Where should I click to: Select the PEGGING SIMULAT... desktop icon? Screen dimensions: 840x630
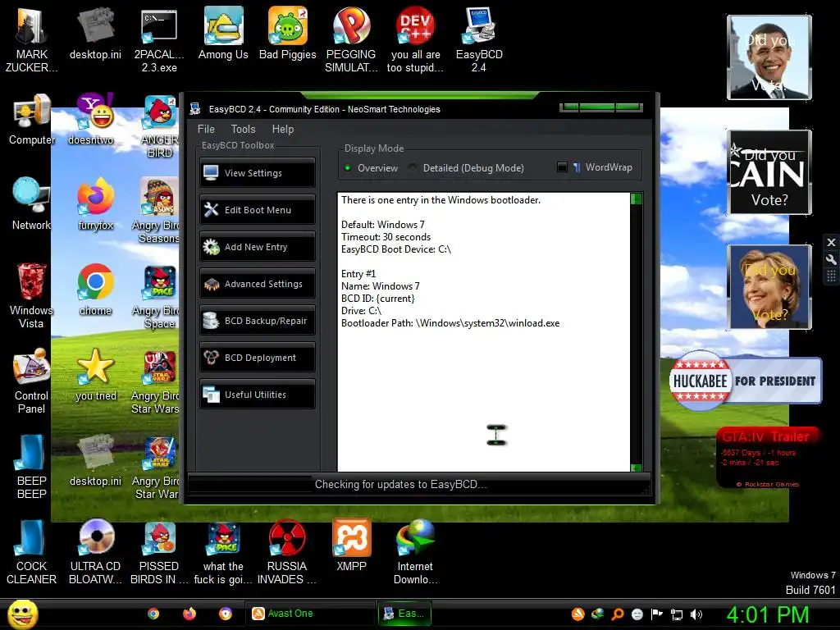(351, 40)
